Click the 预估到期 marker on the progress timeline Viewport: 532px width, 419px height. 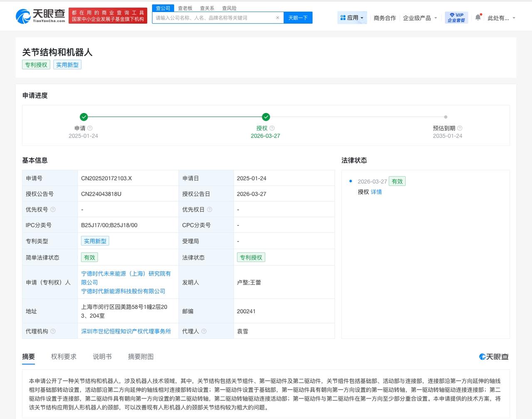click(446, 117)
